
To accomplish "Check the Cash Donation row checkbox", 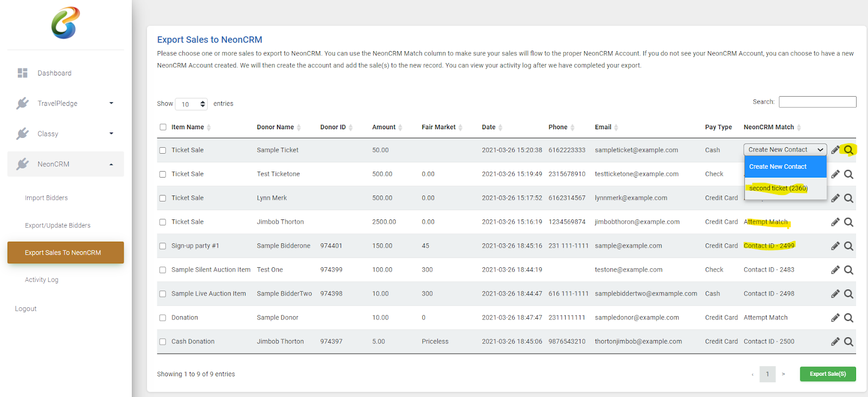I will tap(163, 342).
